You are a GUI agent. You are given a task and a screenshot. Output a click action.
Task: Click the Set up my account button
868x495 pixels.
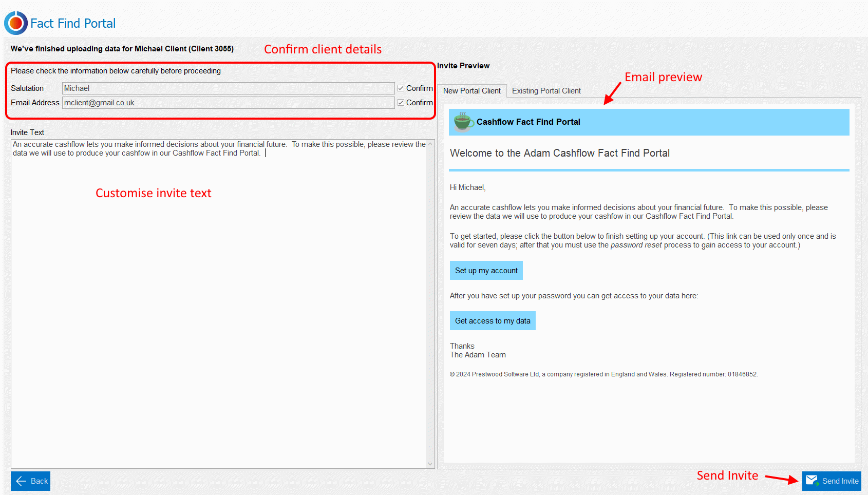486,271
